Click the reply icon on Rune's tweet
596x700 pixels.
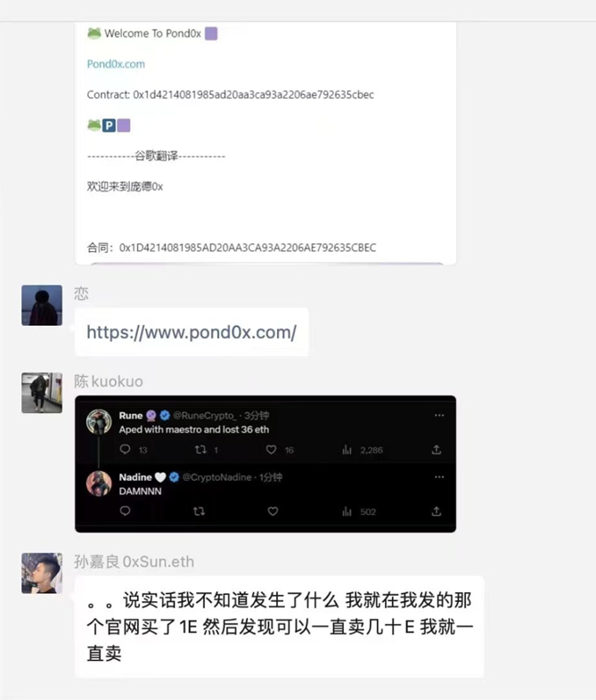(125, 449)
